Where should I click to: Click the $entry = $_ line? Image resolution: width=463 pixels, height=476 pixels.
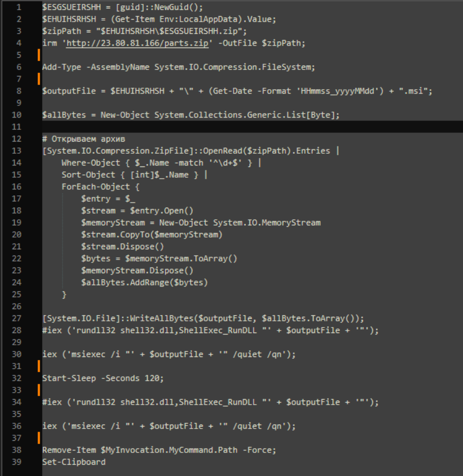coord(108,198)
